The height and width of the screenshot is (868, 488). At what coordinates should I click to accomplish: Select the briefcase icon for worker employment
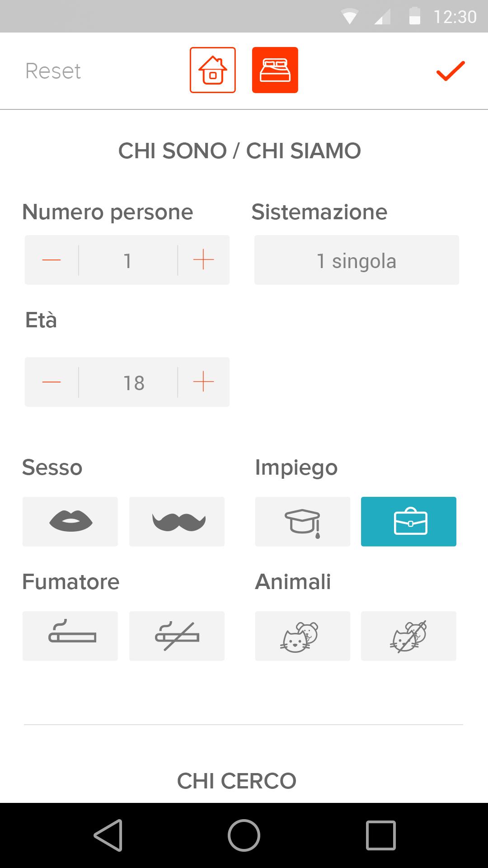click(x=408, y=521)
